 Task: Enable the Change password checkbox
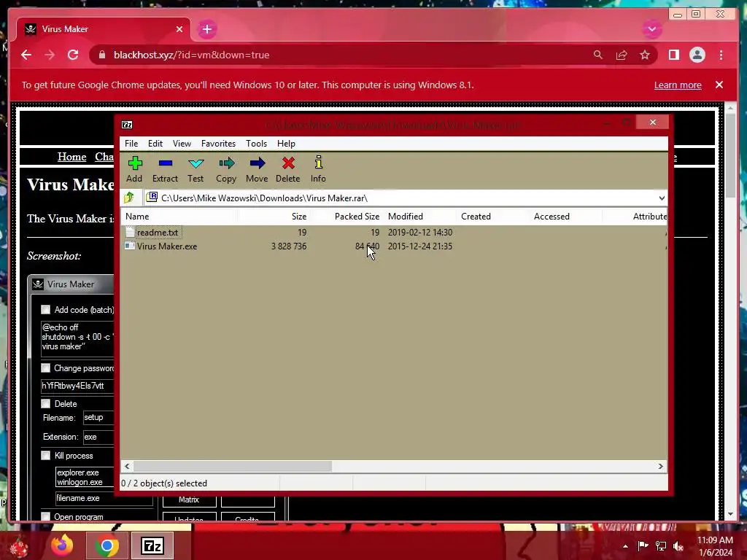[46, 368]
